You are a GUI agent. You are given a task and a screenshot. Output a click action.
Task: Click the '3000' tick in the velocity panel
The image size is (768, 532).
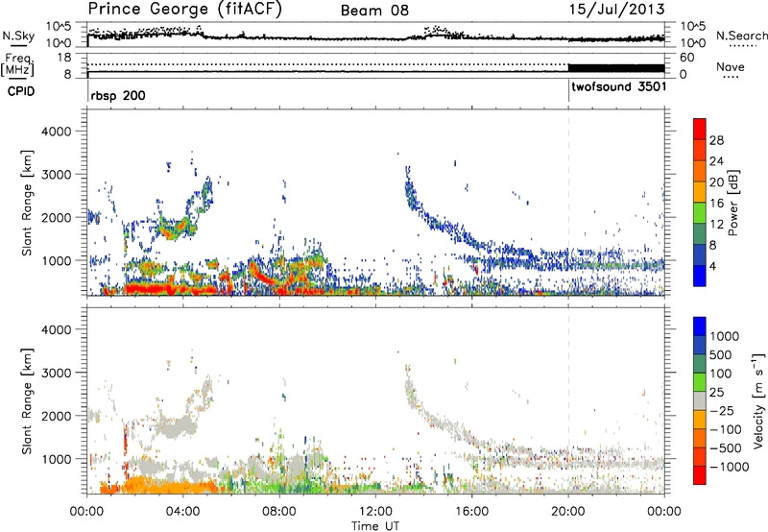coord(57,373)
